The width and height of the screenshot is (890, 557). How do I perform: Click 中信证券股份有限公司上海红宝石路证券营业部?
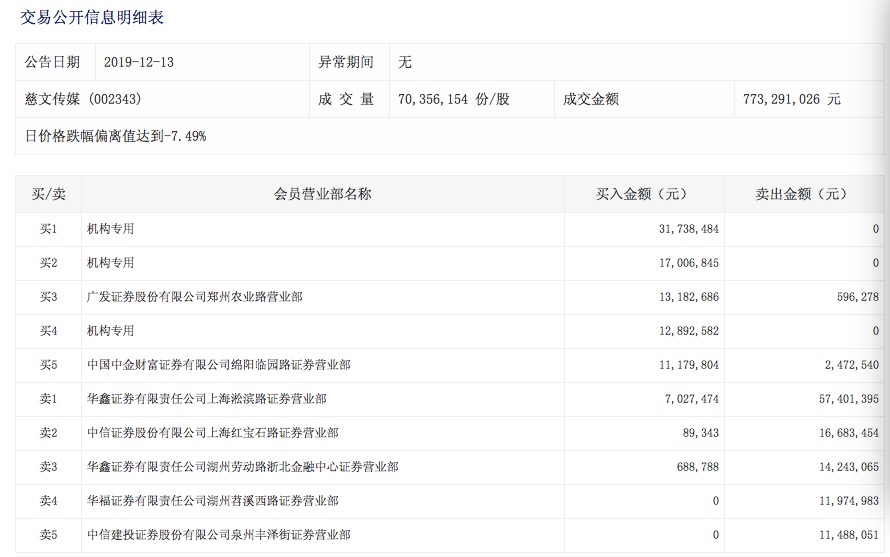pyautogui.click(x=213, y=433)
